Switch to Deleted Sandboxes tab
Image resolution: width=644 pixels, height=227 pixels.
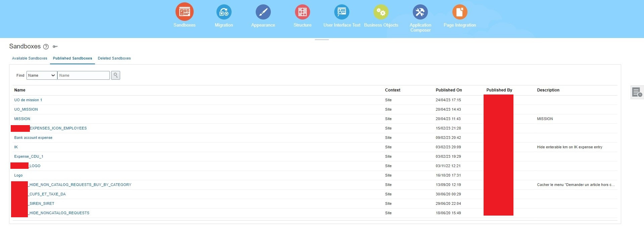(x=114, y=58)
